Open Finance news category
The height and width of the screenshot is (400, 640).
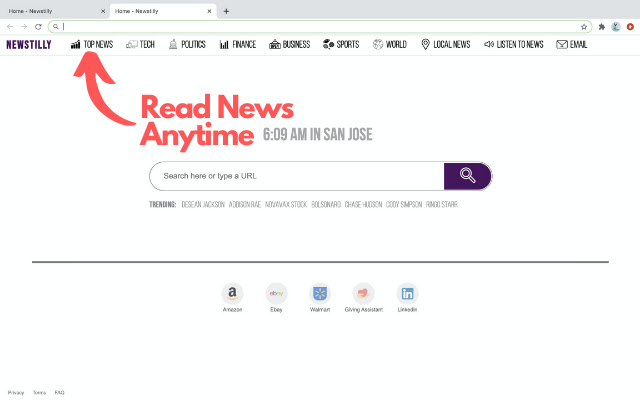[238, 44]
